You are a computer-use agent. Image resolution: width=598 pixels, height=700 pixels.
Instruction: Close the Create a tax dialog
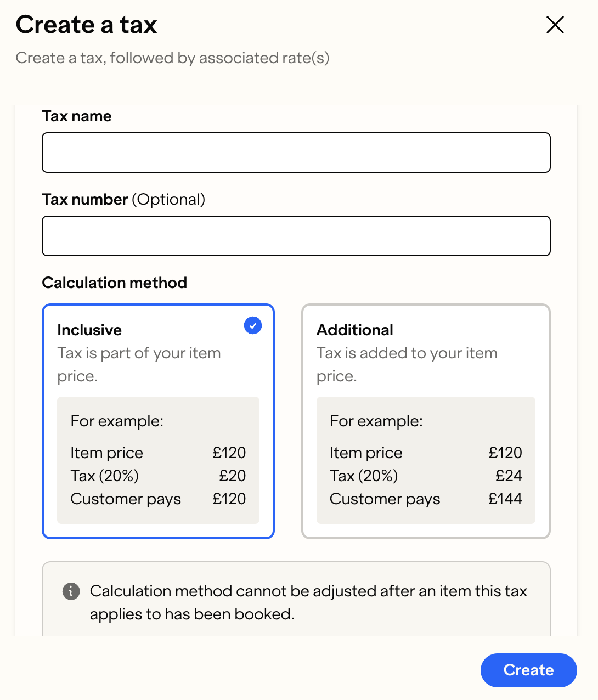[555, 25]
